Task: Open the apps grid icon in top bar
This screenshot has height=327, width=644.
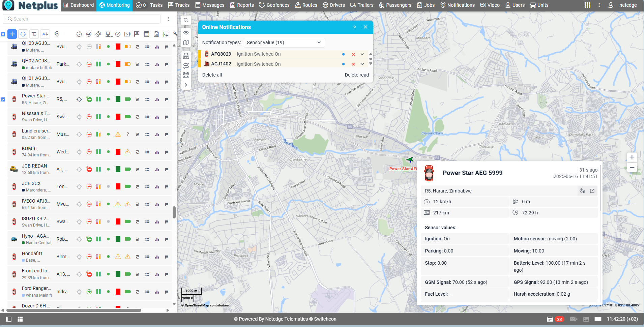Action: tap(587, 5)
